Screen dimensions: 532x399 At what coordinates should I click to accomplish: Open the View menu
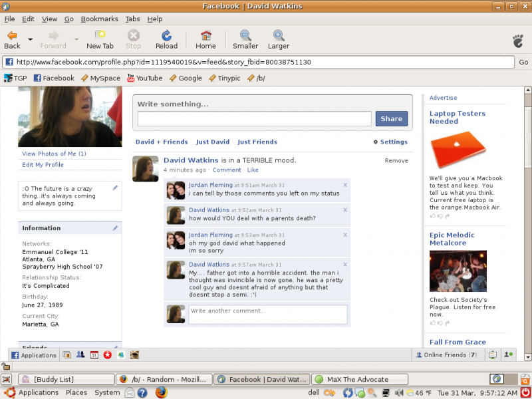[49, 19]
